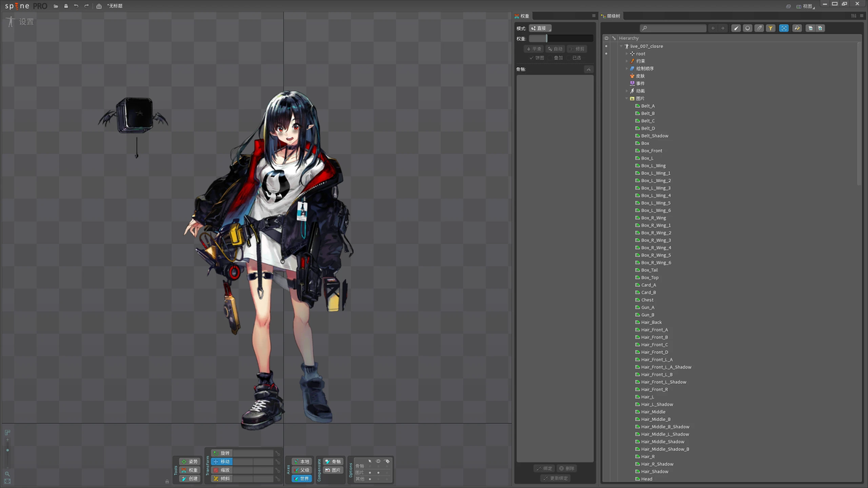Click the tree forward navigation arrow

[x=722, y=28]
